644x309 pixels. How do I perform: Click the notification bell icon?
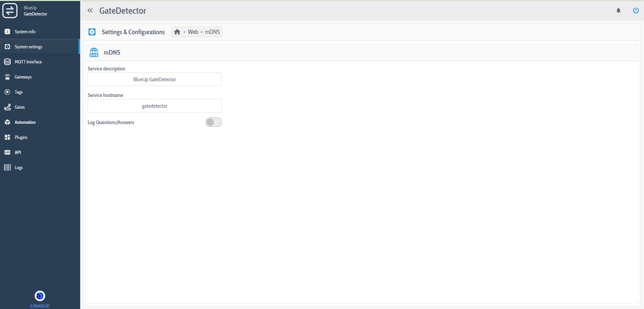click(618, 10)
